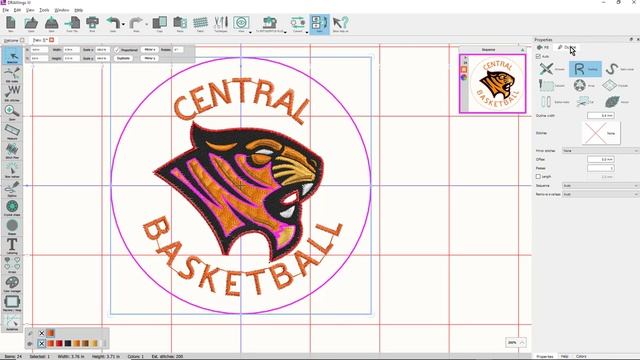Select the Stitch flow tool
The height and width of the screenshot is (360, 640).
tap(12, 151)
